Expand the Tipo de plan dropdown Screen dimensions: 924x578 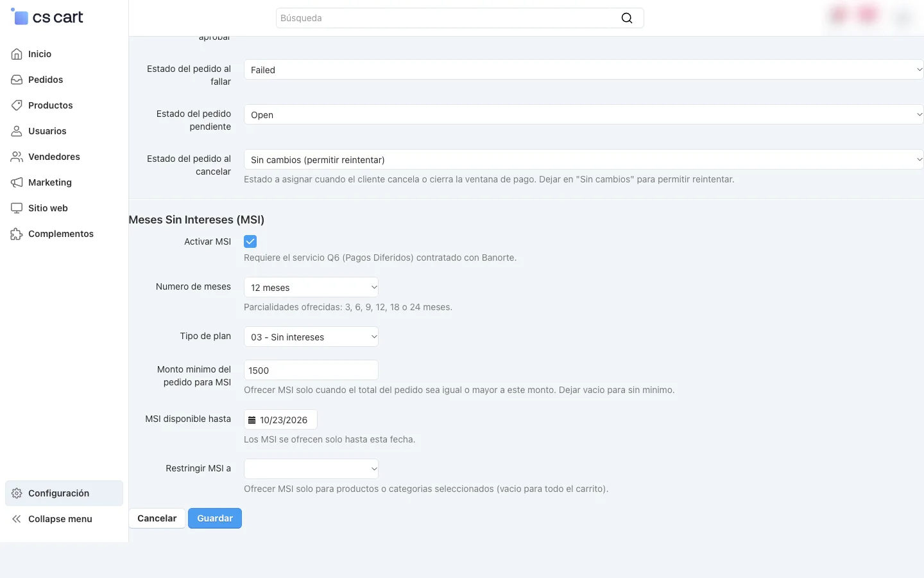click(311, 337)
